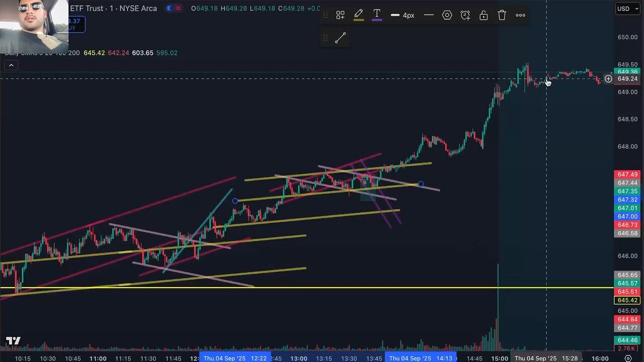Click the 650.00 price axis value
Viewport: 644px width, 362px height.
click(x=627, y=37)
